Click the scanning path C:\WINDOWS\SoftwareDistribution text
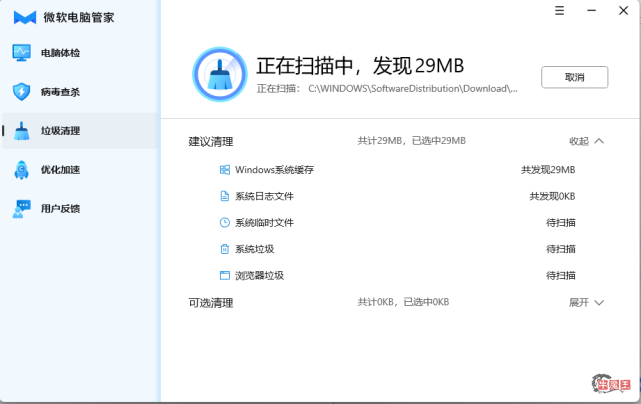Image resolution: width=641 pixels, height=404 pixels. coord(413,89)
